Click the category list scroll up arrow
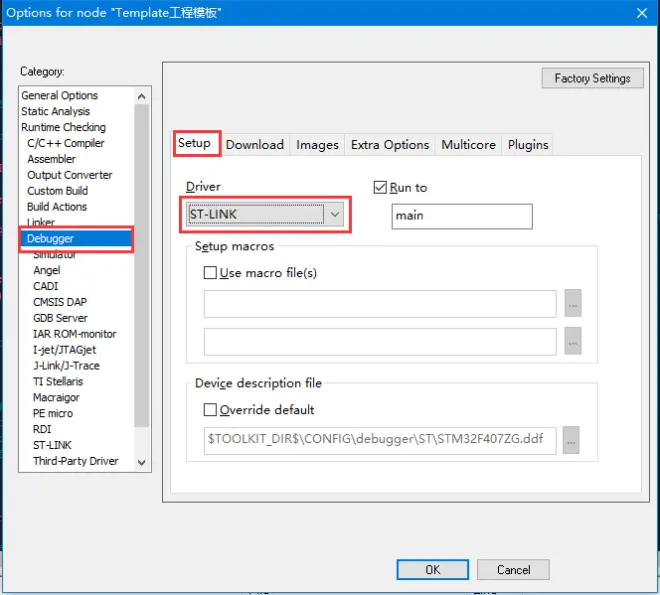660x595 pixels. (142, 96)
